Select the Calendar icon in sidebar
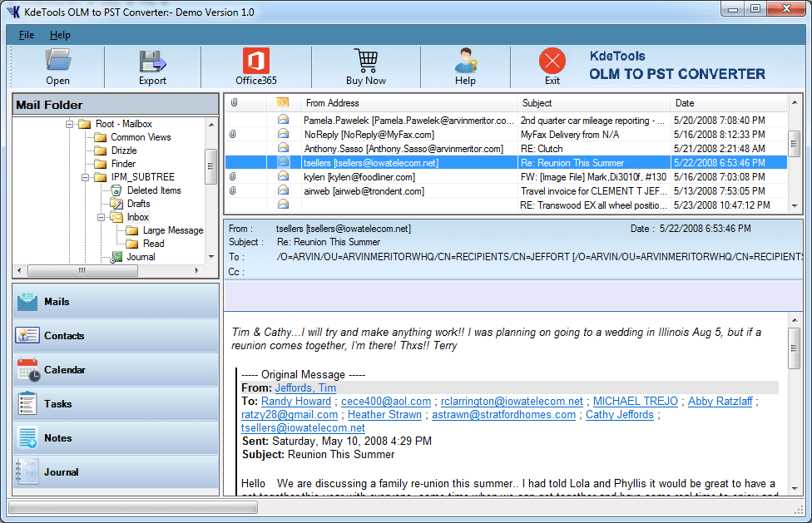The image size is (812, 523). (28, 369)
